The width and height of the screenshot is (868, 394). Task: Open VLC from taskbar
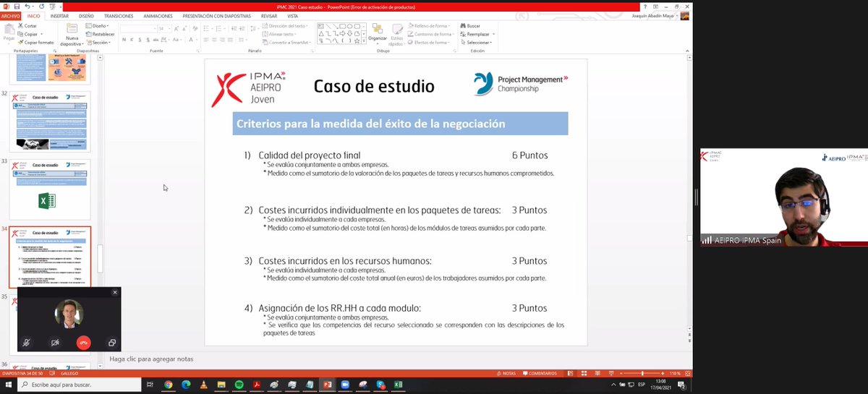(x=204, y=385)
